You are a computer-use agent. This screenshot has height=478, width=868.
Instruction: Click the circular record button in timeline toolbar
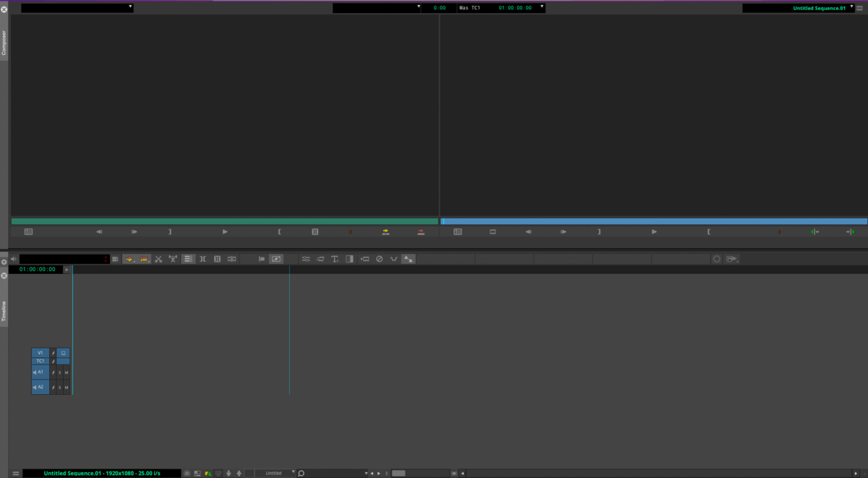(x=717, y=258)
